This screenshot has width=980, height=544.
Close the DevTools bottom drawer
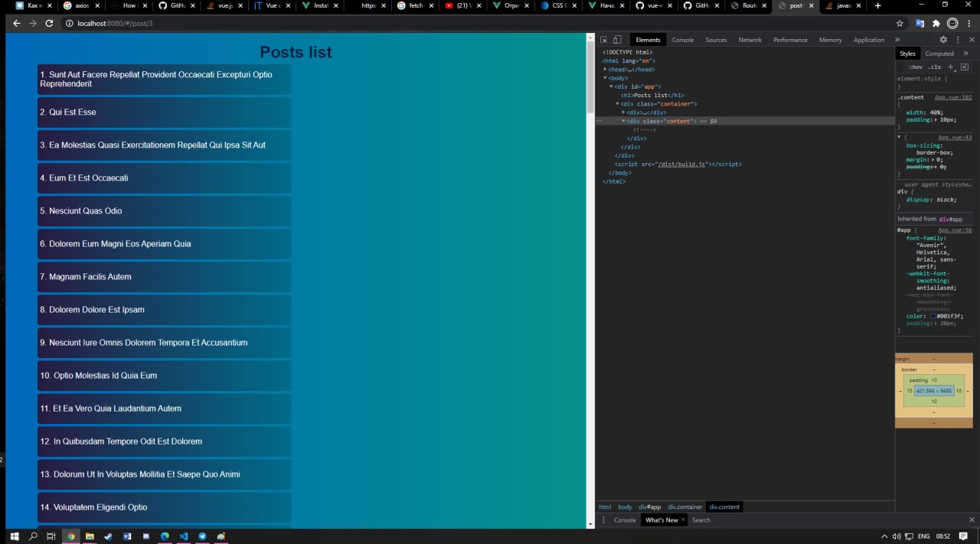click(x=972, y=520)
